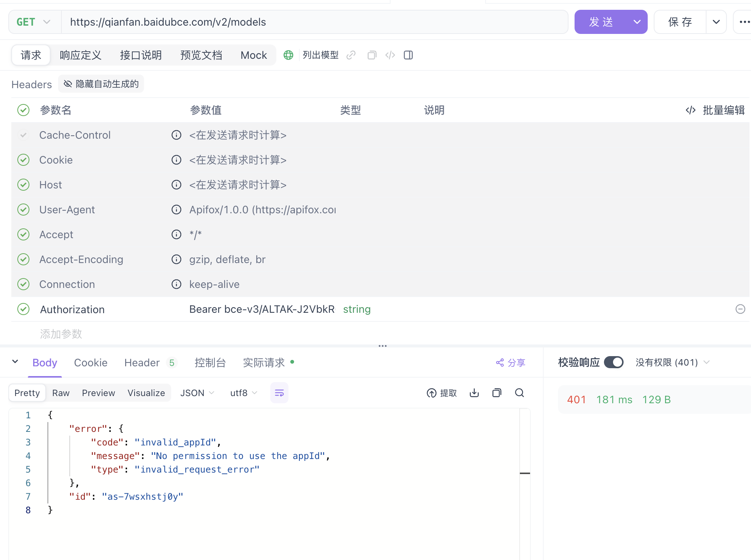Screen dimensions: 751x560
Task: Switch to the 响应定义 tab
Action: (x=81, y=55)
